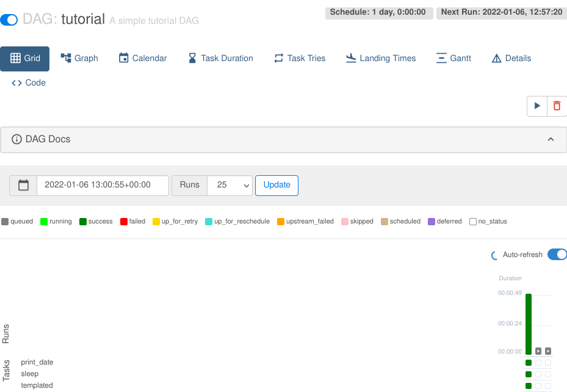Select the rightmost queued run icon
This screenshot has height=392, width=567.
[x=548, y=350]
